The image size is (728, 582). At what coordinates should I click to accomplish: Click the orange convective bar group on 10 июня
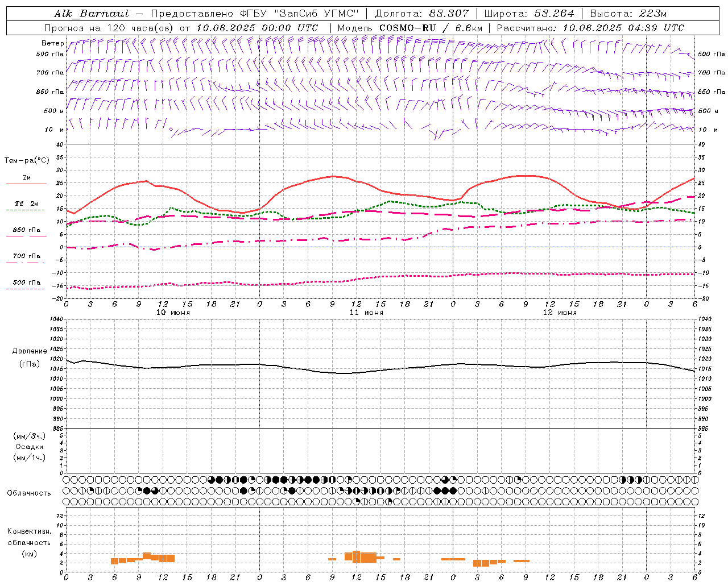click(x=143, y=558)
